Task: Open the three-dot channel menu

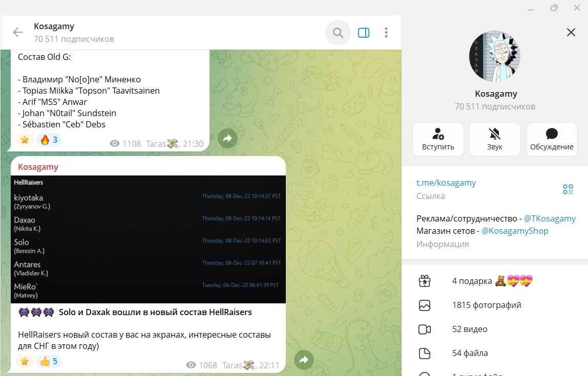Action: pos(386,33)
